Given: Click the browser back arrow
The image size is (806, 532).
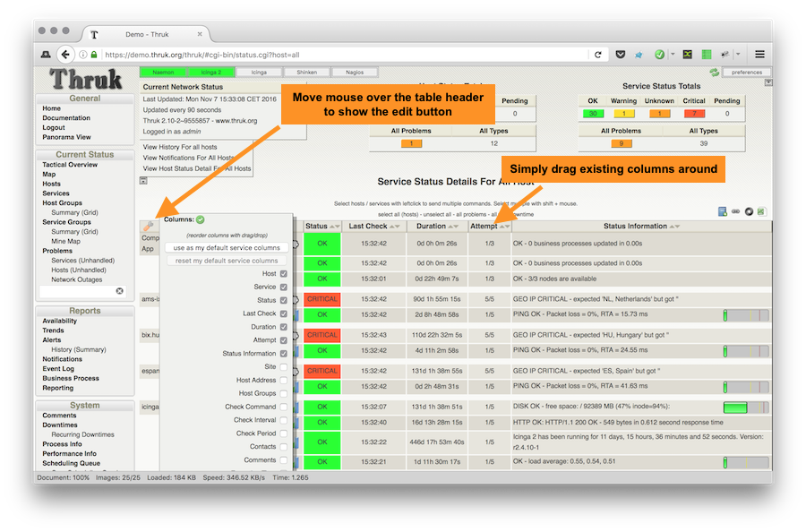Looking at the screenshot, I should [64, 55].
